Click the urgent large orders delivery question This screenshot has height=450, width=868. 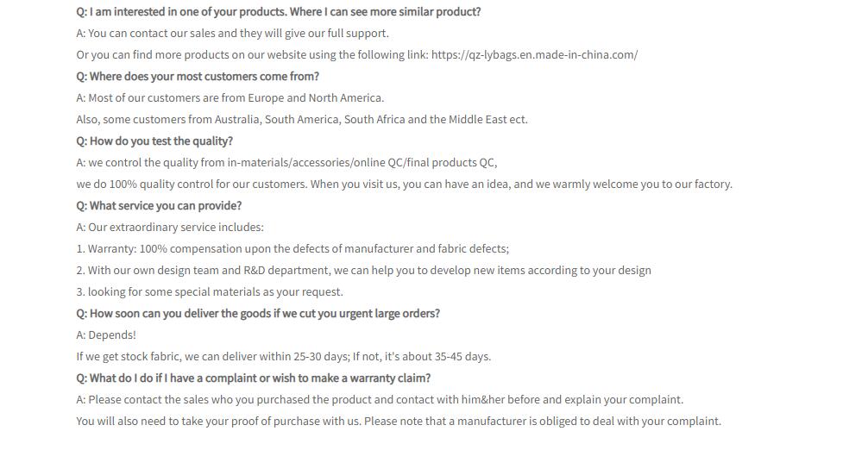coord(258,314)
